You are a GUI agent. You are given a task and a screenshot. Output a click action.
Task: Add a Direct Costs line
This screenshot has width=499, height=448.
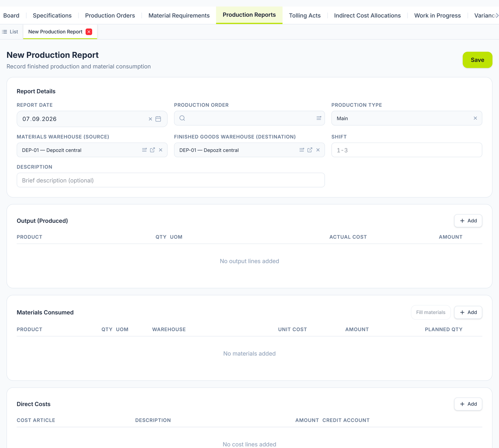click(468, 404)
